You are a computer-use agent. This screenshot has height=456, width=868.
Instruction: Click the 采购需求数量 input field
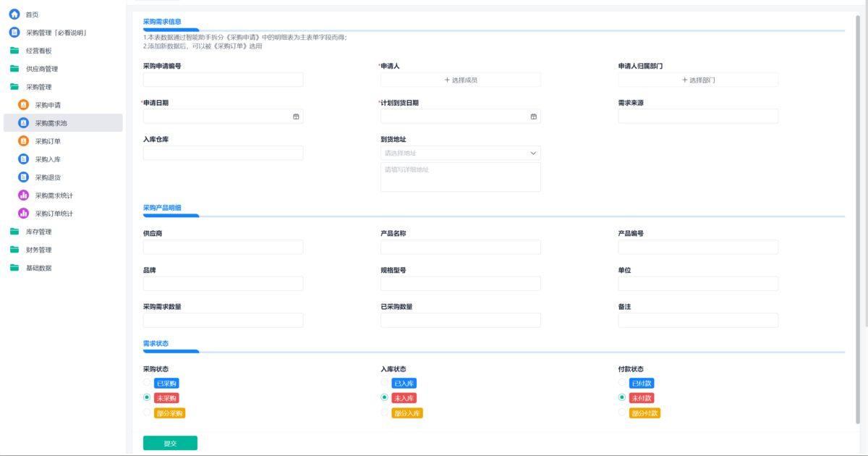[224, 320]
